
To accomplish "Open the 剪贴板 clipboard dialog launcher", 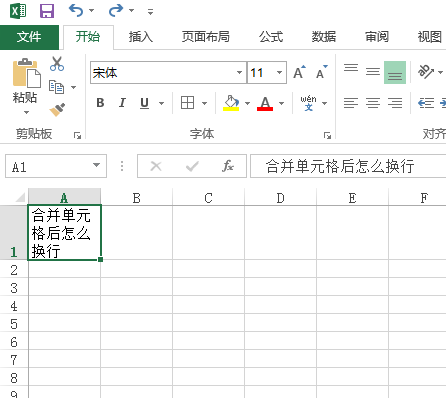I will 77,135.
